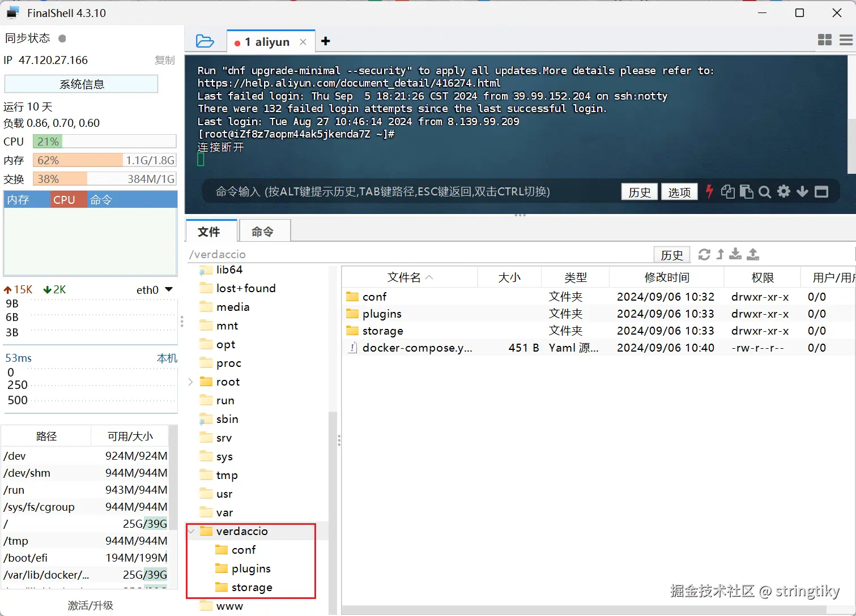Click the CPU 21% usage bar

click(x=105, y=142)
